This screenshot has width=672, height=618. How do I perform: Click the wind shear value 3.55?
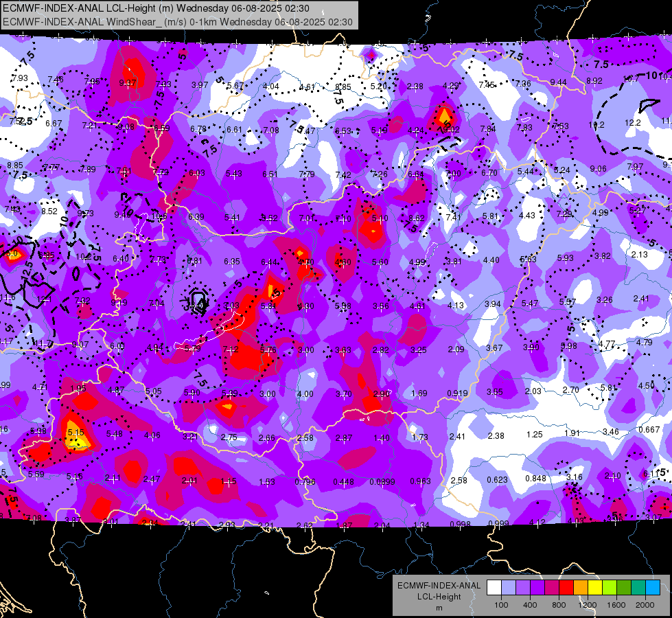pyautogui.click(x=495, y=392)
